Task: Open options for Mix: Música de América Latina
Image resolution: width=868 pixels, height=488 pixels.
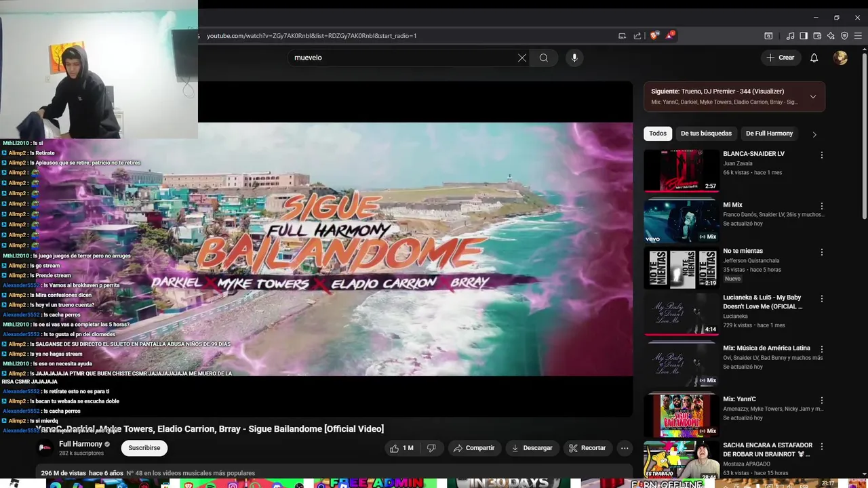Action: pos(822,350)
